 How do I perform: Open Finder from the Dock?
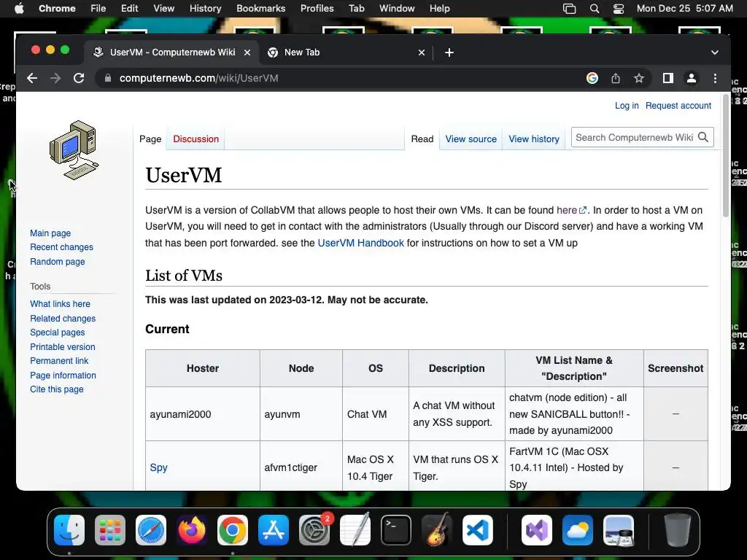coord(69,530)
